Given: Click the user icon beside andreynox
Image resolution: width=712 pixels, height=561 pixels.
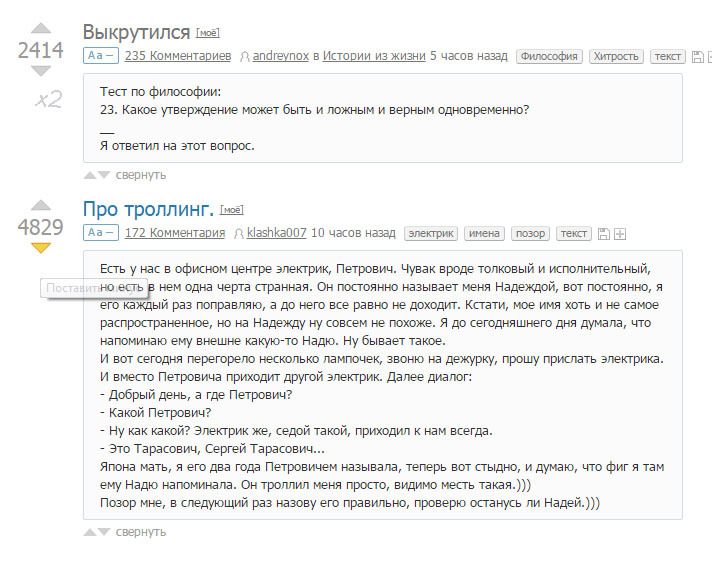Looking at the screenshot, I should [x=245, y=57].
